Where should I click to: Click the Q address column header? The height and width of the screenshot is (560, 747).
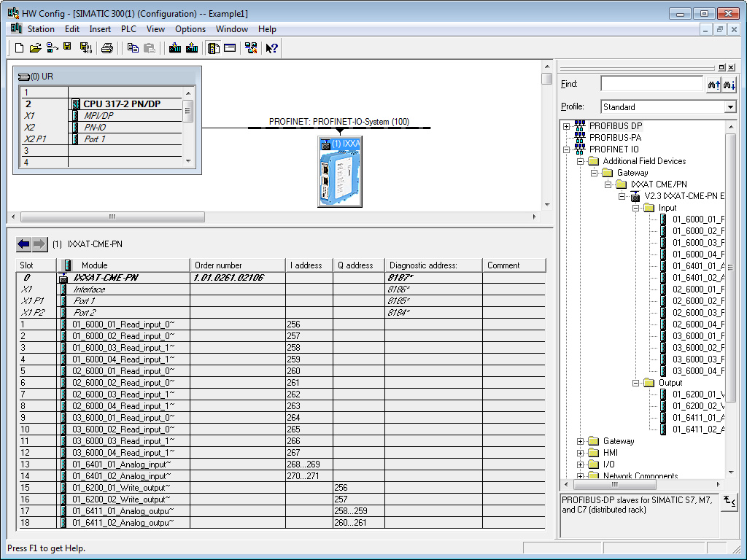359,265
